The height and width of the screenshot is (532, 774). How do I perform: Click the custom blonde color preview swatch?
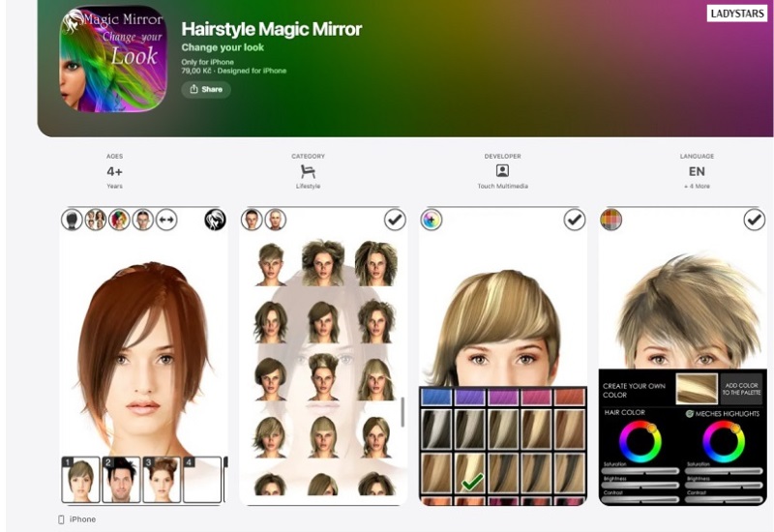[x=697, y=390]
